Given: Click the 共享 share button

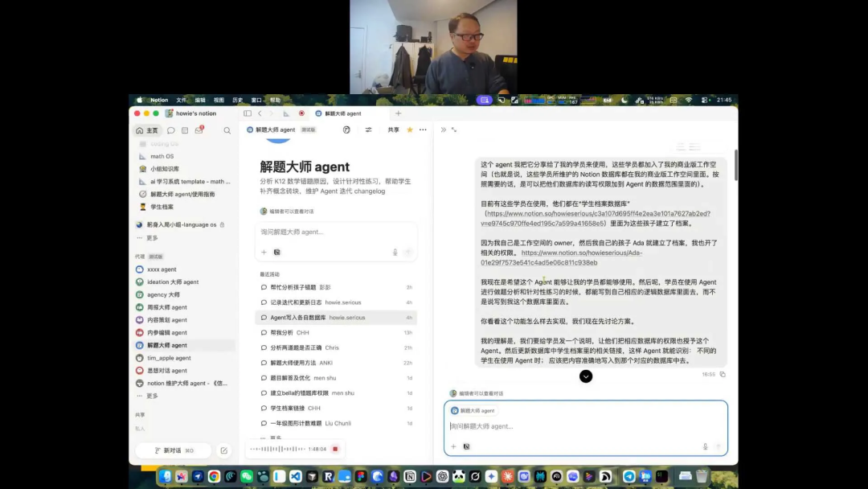Looking at the screenshot, I should coord(394,129).
